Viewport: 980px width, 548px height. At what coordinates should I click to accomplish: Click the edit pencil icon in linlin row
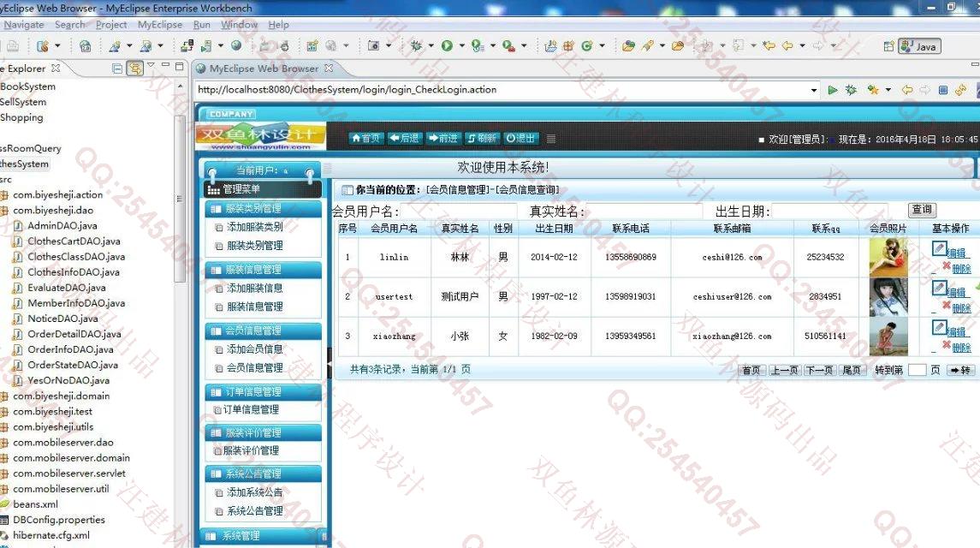(939, 248)
